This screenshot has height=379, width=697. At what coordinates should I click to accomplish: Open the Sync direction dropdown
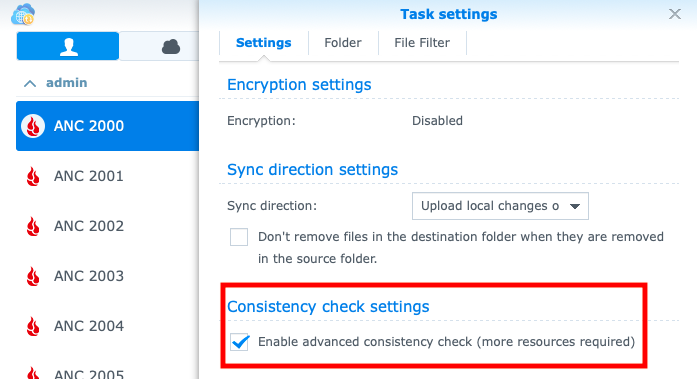pos(500,206)
